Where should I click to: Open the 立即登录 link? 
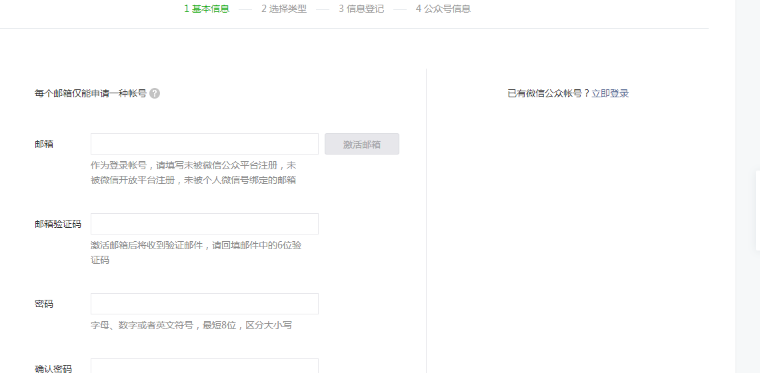pyautogui.click(x=610, y=93)
